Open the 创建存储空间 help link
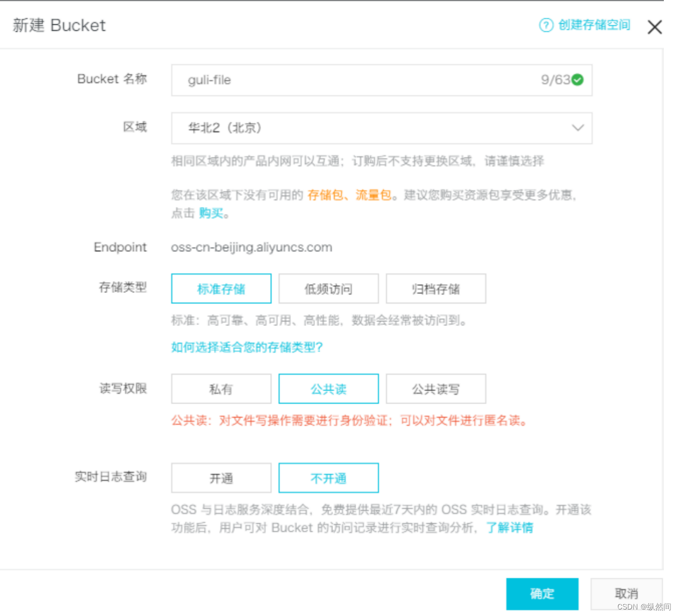 pyautogui.click(x=594, y=25)
